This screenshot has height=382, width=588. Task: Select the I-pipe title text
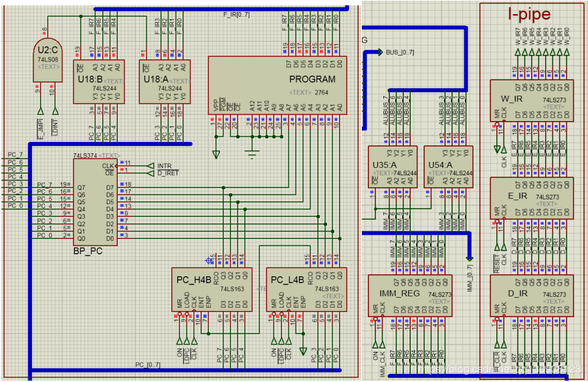point(528,14)
